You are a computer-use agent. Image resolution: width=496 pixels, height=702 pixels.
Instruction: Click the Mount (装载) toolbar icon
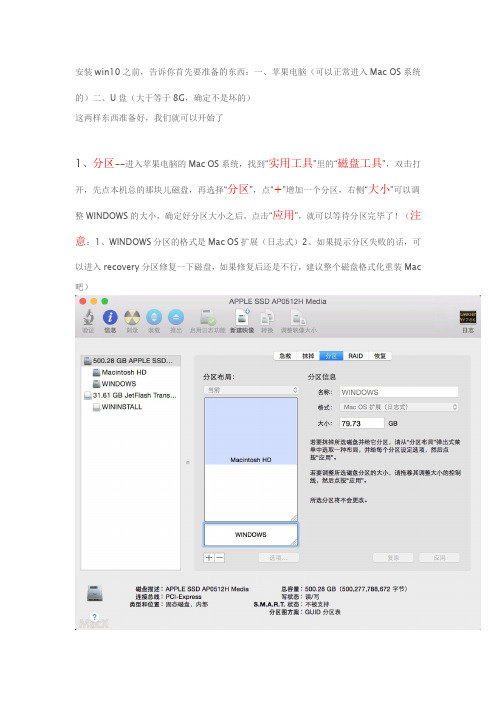click(154, 317)
